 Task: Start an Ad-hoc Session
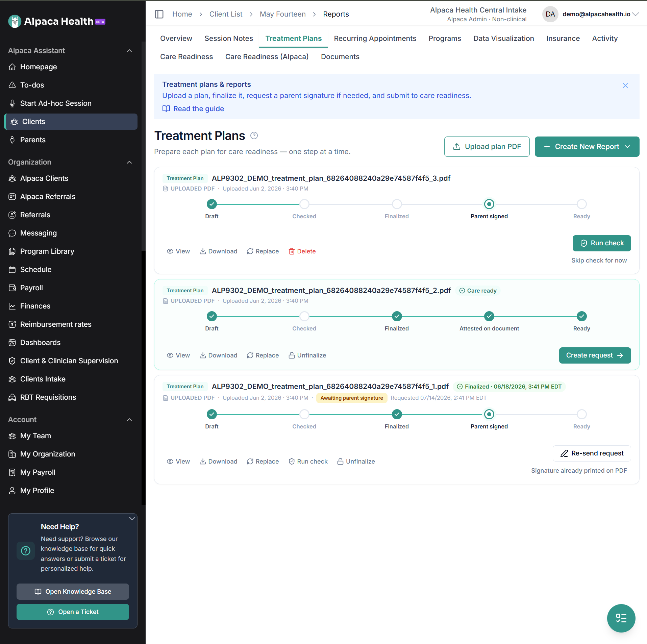(x=56, y=103)
